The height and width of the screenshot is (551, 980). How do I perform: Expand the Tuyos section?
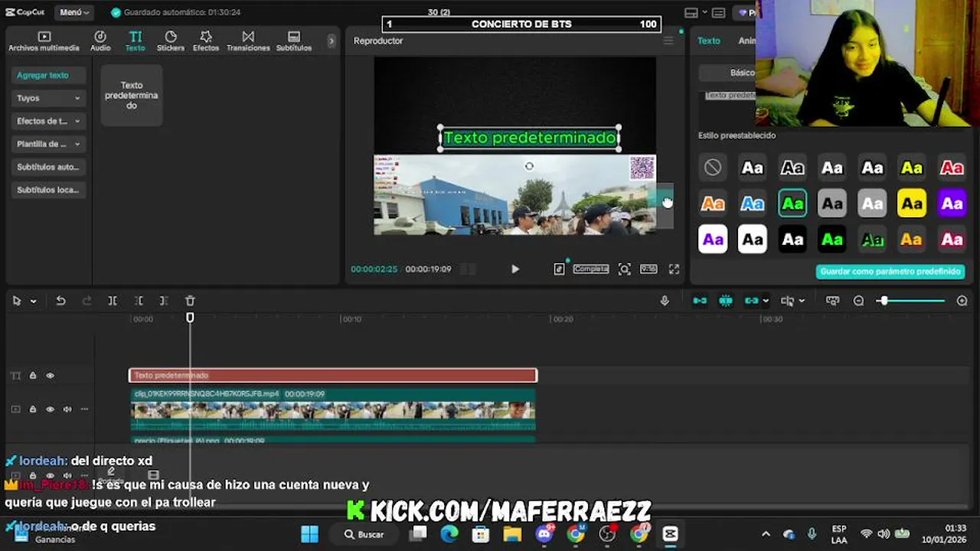48,98
